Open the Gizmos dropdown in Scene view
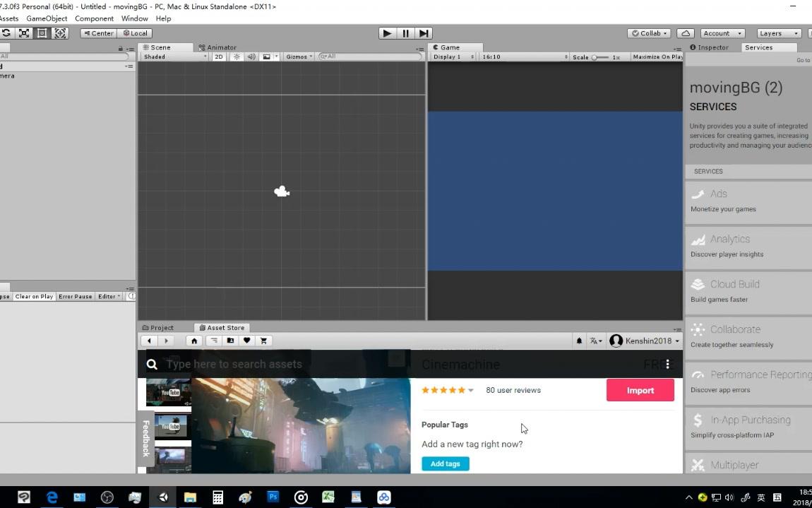Screen dimensions: 812x508 tap(297, 57)
